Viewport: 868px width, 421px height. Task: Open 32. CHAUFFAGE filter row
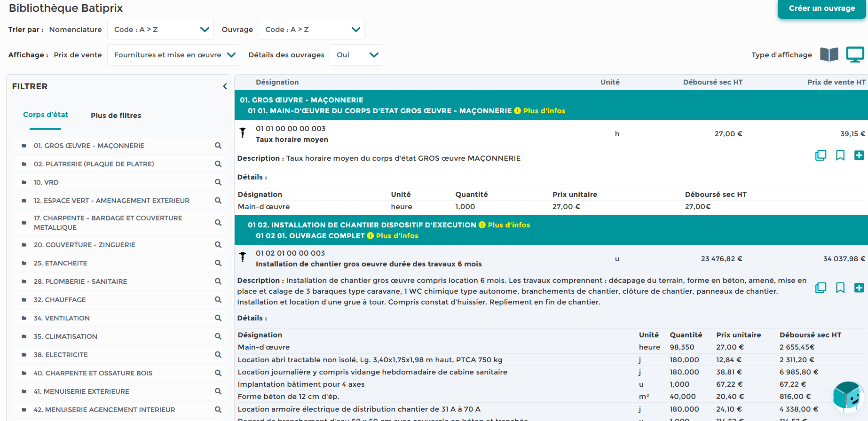click(119, 300)
